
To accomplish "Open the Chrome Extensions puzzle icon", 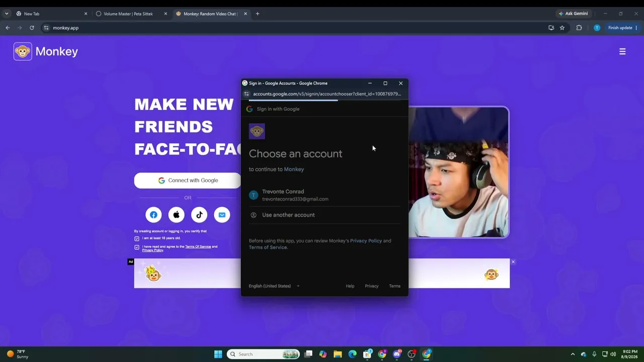I will coord(579,28).
